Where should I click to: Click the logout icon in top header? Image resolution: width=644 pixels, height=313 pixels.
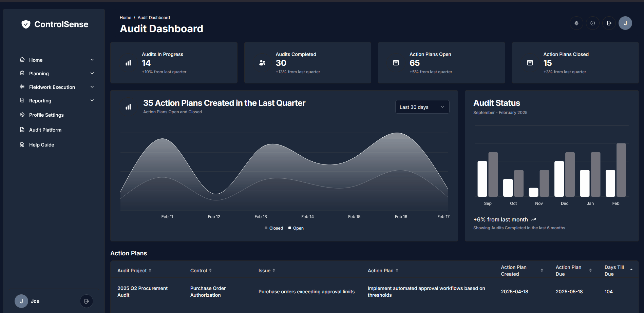tap(609, 23)
